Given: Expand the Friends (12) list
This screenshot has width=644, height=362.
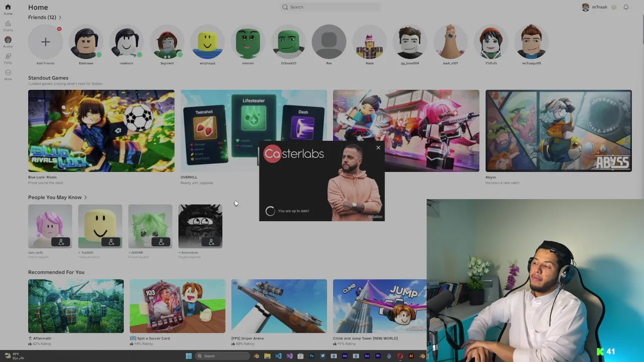Looking at the screenshot, I should (44, 17).
